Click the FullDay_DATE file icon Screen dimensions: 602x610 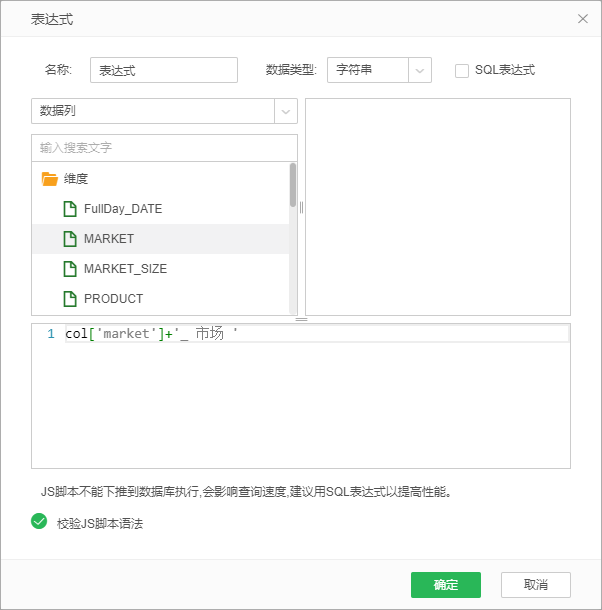70,209
